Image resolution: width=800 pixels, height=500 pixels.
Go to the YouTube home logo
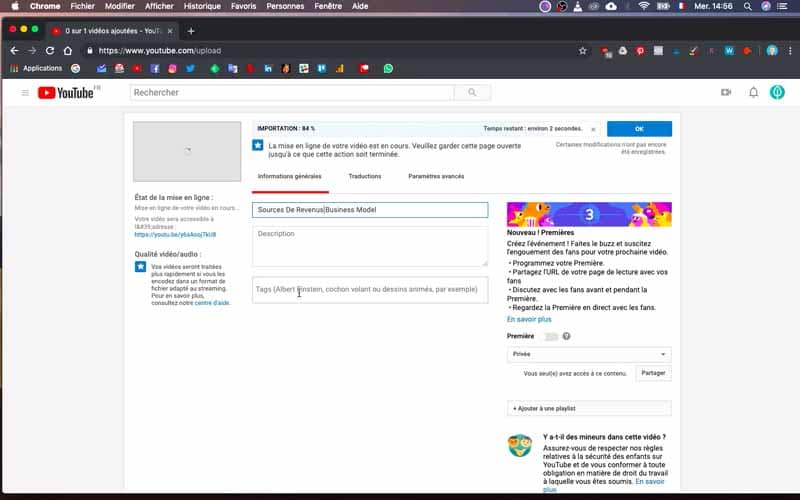tap(66, 92)
